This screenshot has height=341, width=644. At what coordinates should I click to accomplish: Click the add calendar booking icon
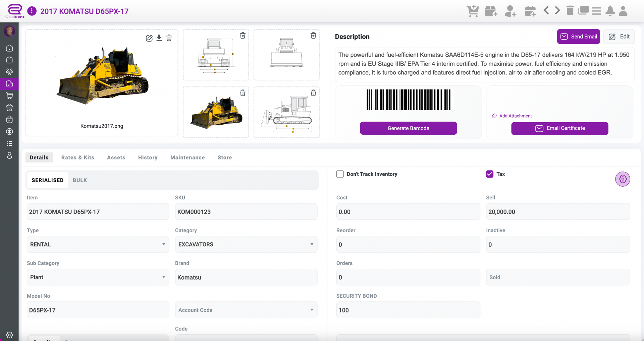coord(530,11)
